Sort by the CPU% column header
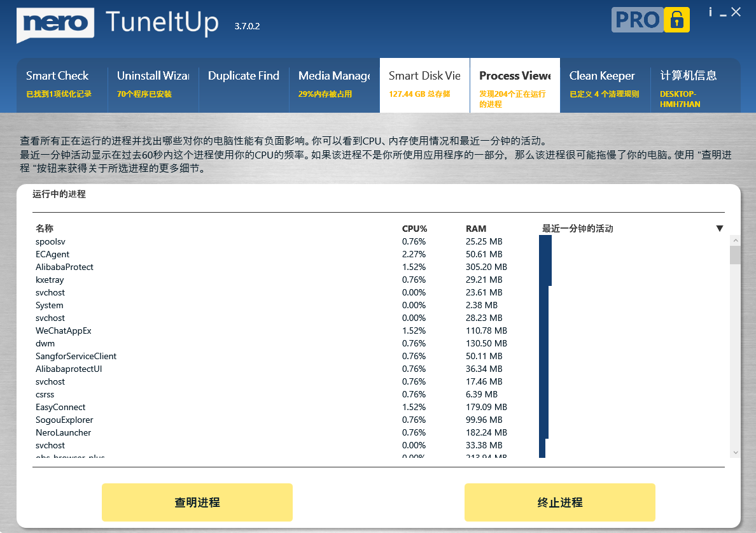756x533 pixels. click(415, 229)
